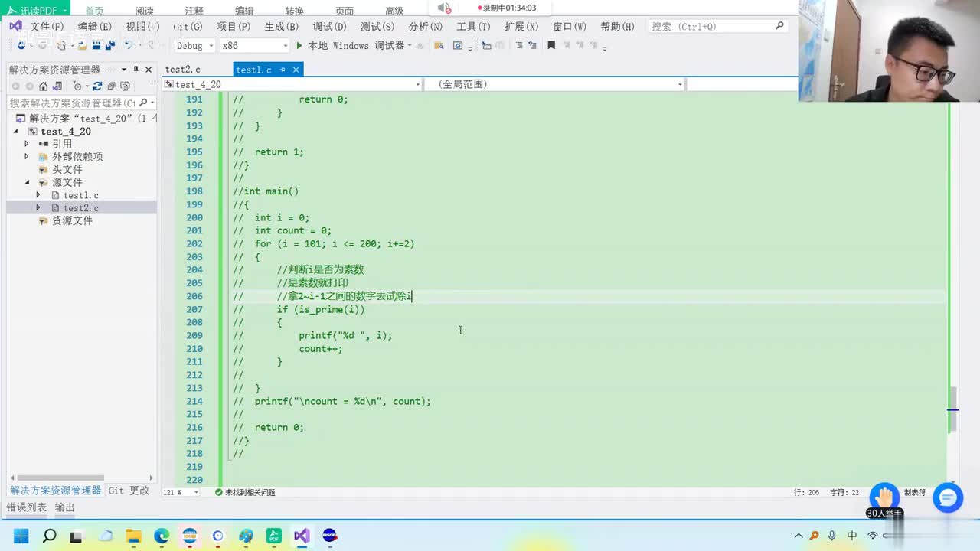This screenshot has width=980, height=551.
Task: Click the bookmark toolbar icon
Action: (550, 46)
